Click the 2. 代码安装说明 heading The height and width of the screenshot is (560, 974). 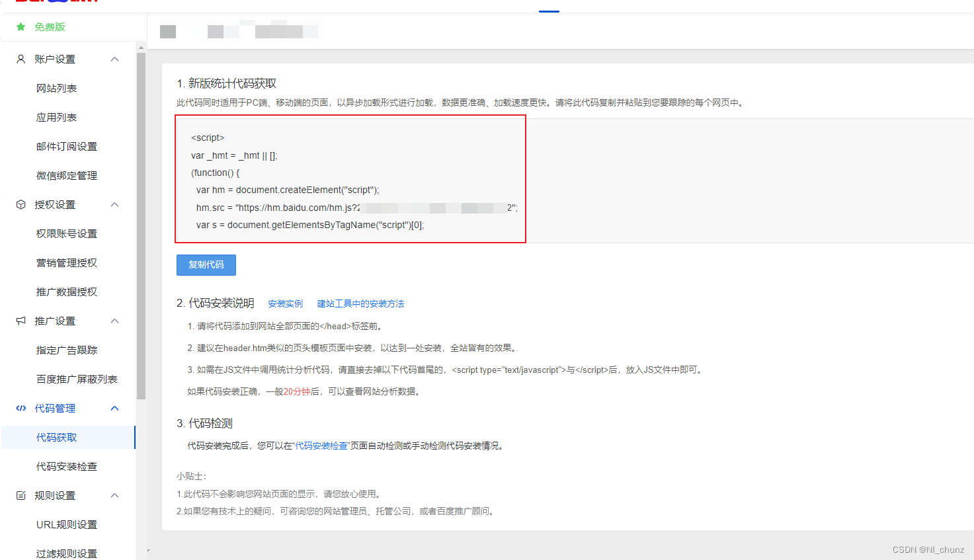pyautogui.click(x=216, y=303)
